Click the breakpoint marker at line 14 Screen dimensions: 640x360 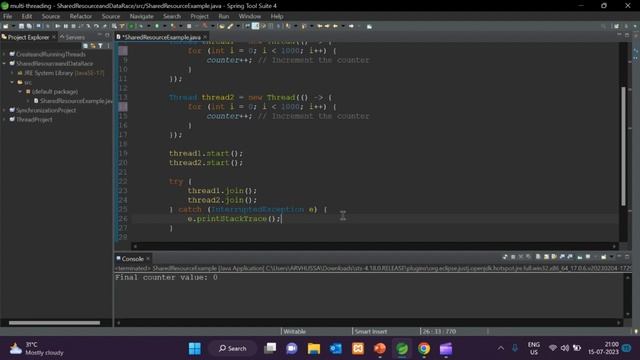(123, 107)
